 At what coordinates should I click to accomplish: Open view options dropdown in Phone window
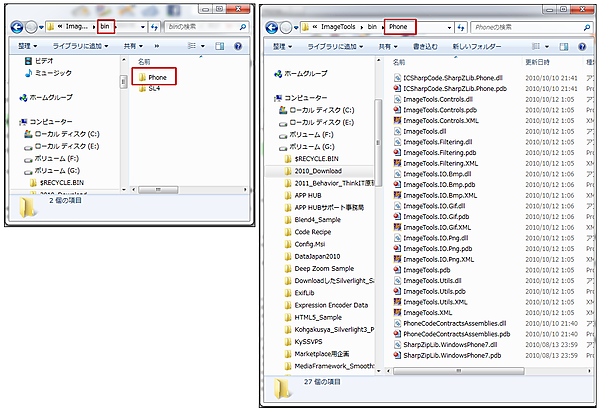547,47
